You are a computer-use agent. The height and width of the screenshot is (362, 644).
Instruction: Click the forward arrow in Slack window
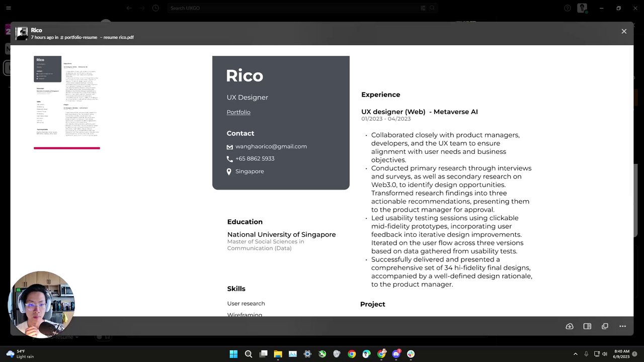(142, 8)
